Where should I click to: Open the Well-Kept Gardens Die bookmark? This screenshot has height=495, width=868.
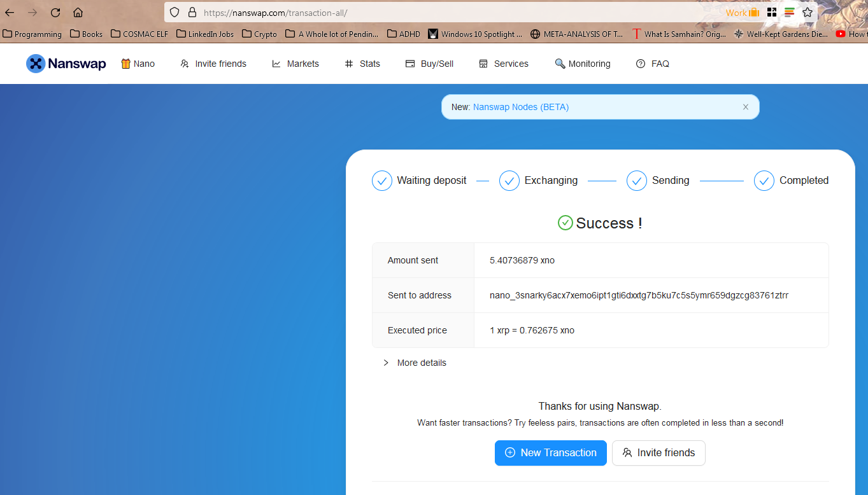[781, 34]
